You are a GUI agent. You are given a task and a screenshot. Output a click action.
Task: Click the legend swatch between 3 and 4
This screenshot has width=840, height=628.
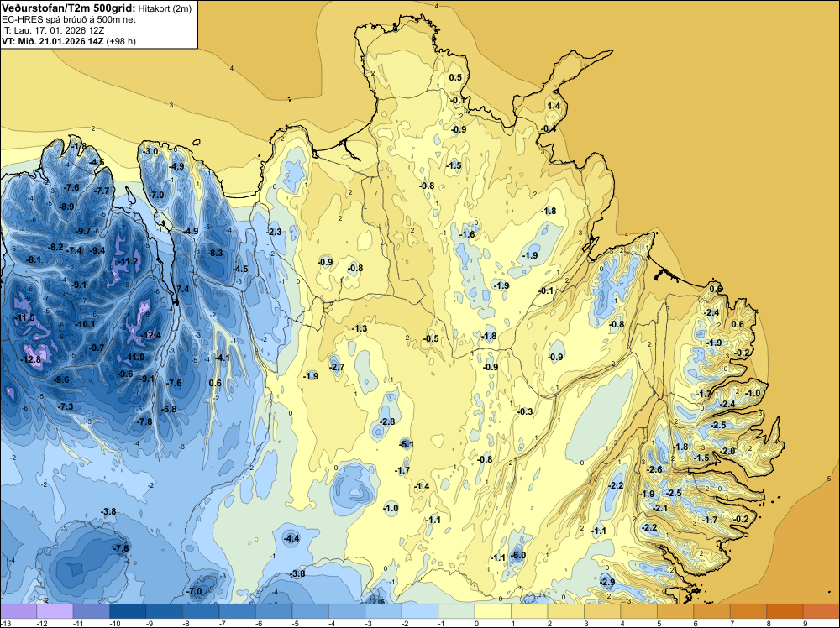click(x=602, y=611)
